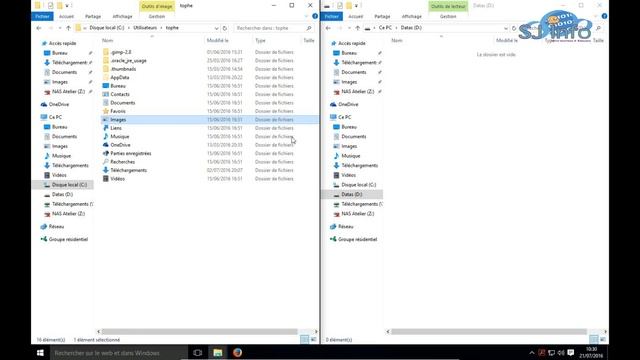Click taskbar search box Rechercher sur le web
The height and width of the screenshot is (360, 640).
[118, 353]
